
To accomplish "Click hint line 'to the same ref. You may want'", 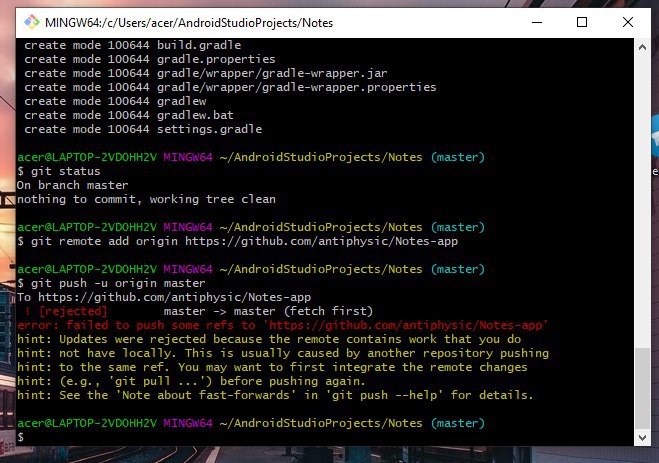I will pyautogui.click(x=272, y=367).
